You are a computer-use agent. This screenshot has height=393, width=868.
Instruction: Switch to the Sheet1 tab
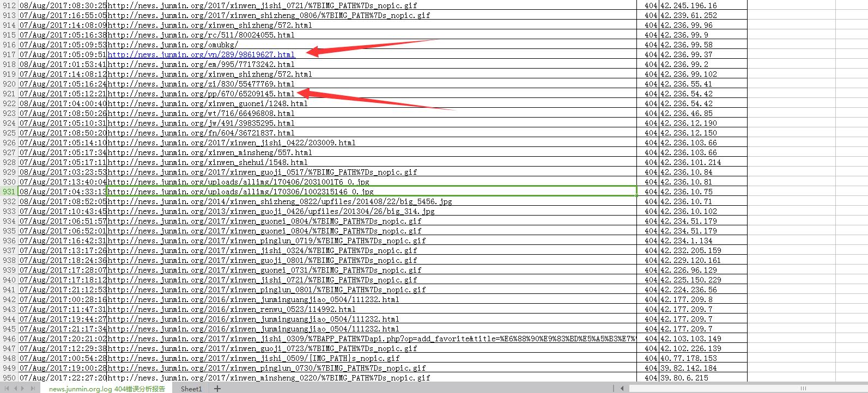pos(191,389)
